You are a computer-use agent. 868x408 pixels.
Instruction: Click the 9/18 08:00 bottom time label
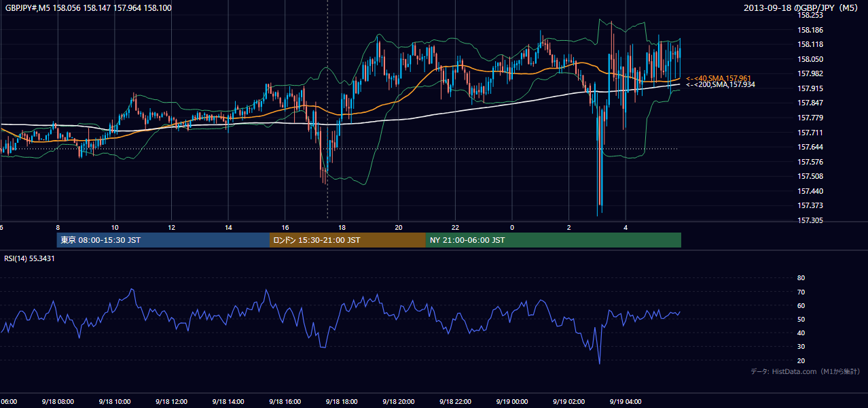tap(58, 402)
